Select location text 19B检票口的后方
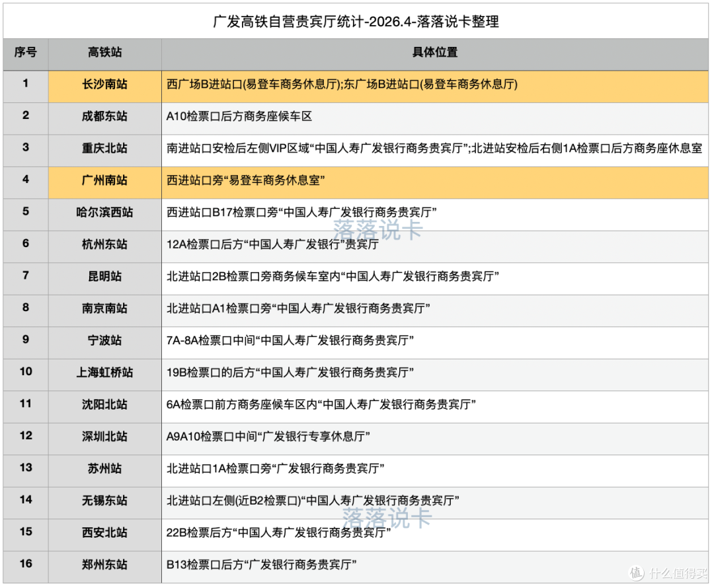The height and width of the screenshot is (588, 714). 290,372
